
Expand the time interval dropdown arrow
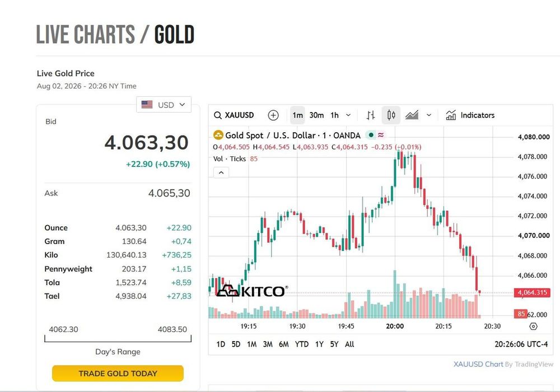click(x=348, y=115)
